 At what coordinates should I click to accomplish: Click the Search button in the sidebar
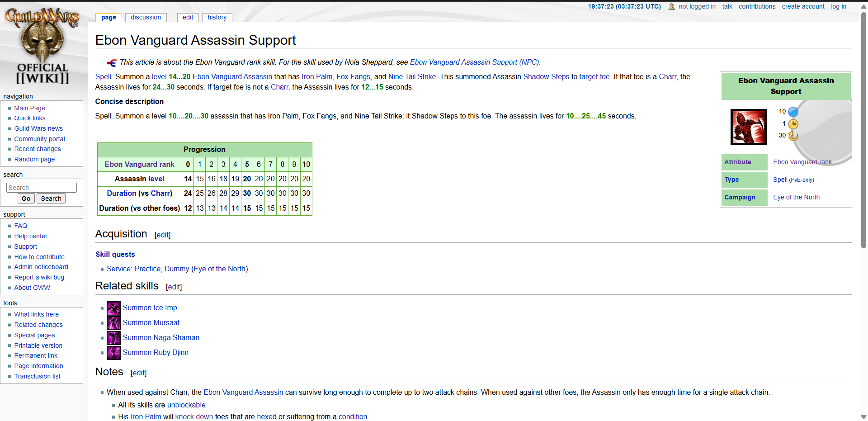pyautogui.click(x=51, y=199)
